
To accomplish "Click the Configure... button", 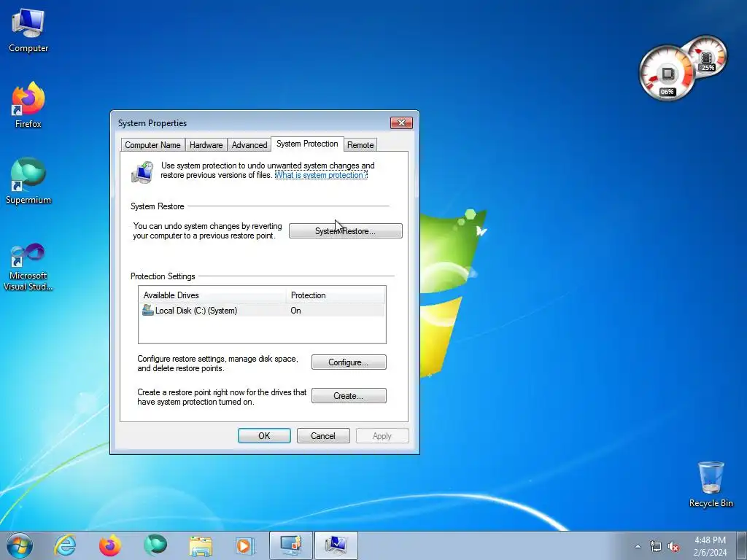I will 349,362.
